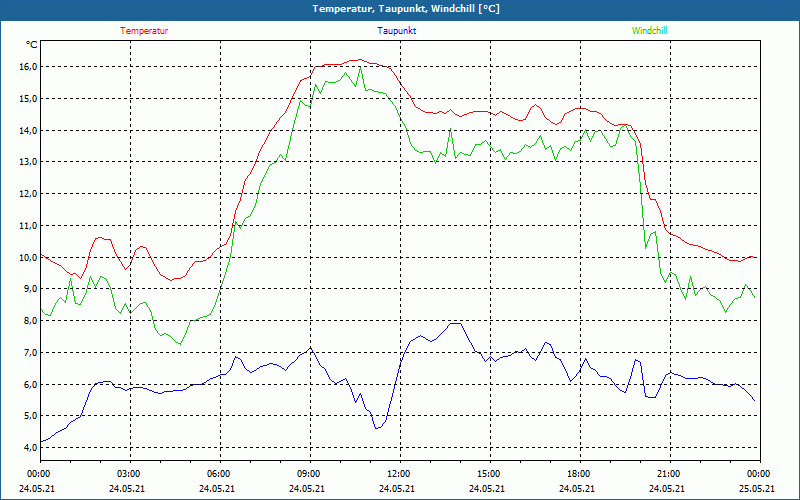Screen dimensions: 800x500
Task: Click the "25.05.21" date label
Action: (x=757, y=488)
